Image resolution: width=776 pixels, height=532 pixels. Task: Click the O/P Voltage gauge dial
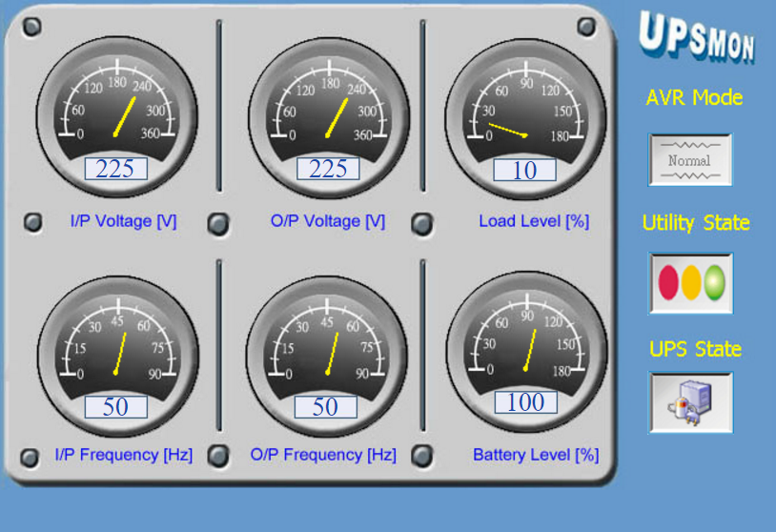329,118
